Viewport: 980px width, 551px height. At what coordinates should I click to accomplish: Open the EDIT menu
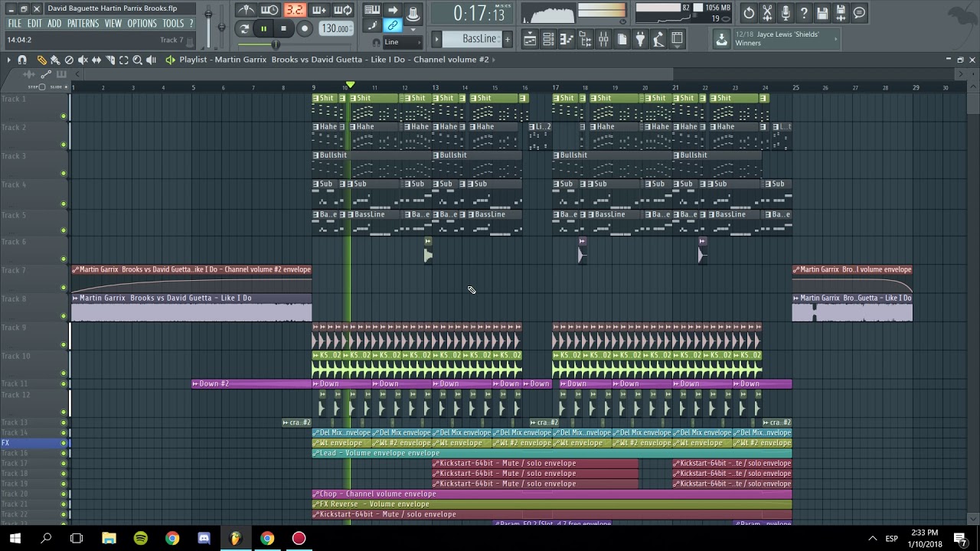pyautogui.click(x=34, y=24)
